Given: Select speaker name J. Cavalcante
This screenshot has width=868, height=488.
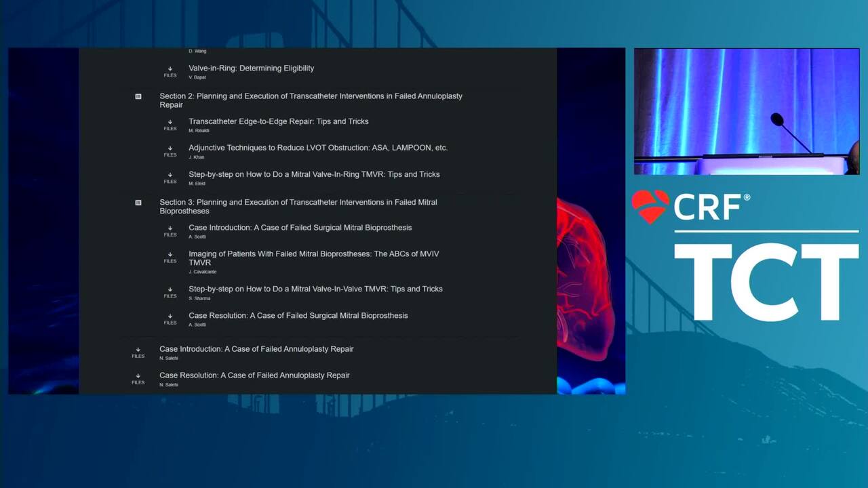Looking at the screenshot, I should [x=203, y=272].
